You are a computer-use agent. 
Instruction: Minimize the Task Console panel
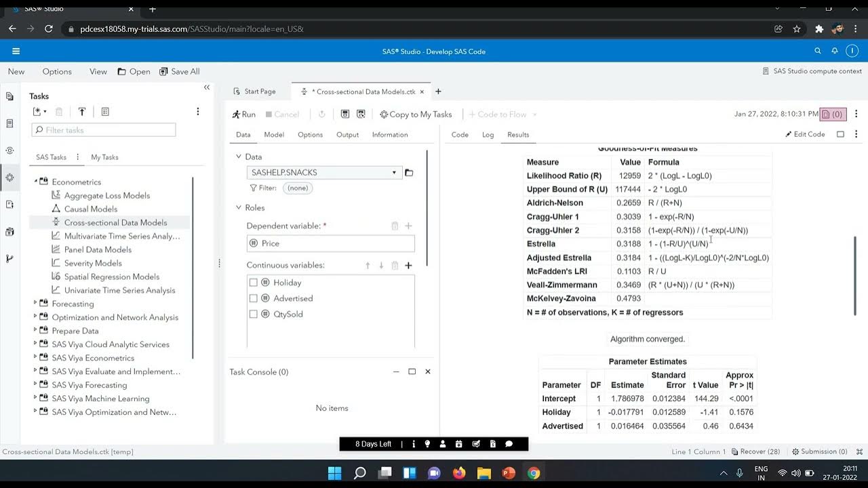click(x=396, y=371)
